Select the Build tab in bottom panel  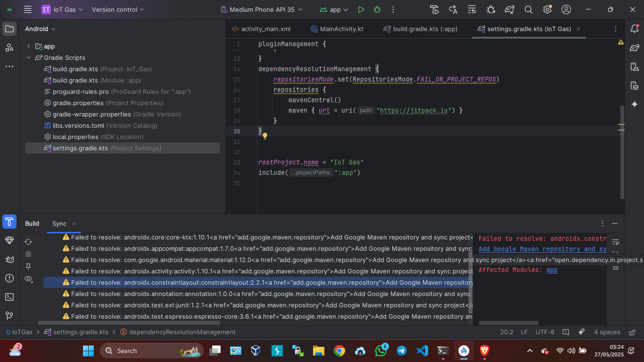pyautogui.click(x=32, y=223)
